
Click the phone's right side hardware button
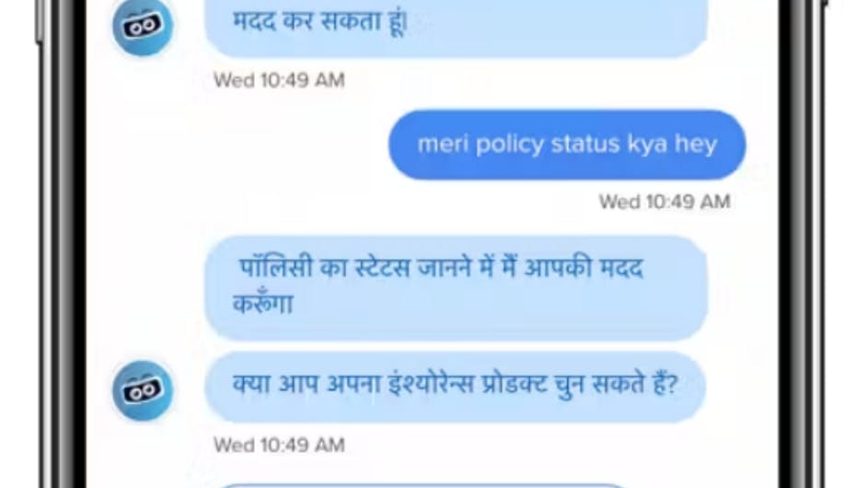826,5
